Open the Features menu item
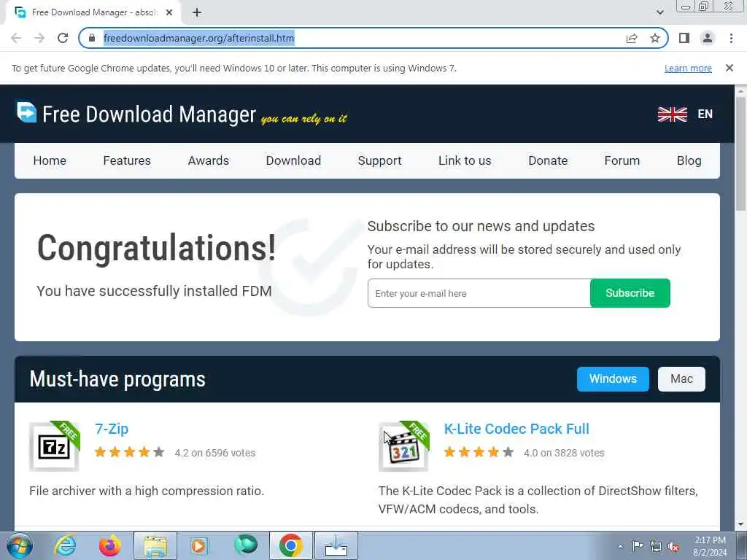The height and width of the screenshot is (560, 747). pyautogui.click(x=127, y=160)
